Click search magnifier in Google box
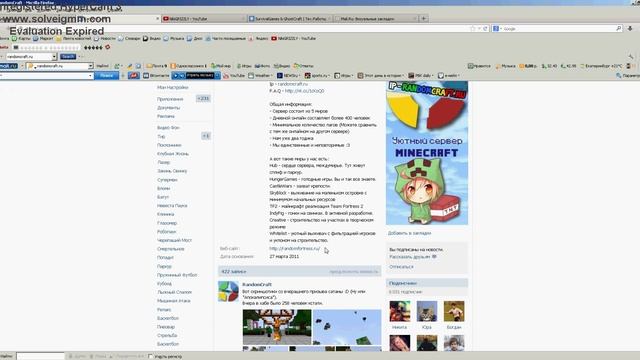Viewport: 640px width, 360px height. click(x=618, y=29)
